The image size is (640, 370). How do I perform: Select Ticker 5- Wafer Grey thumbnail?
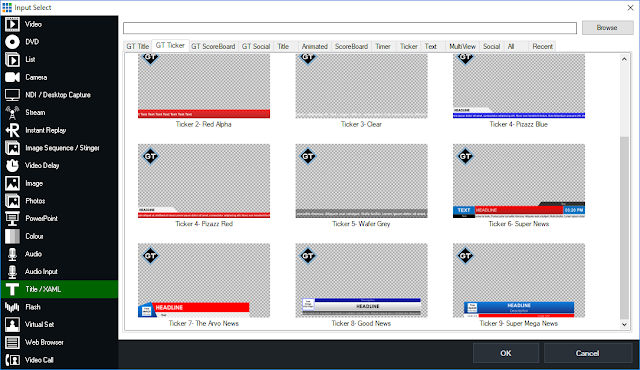[362, 181]
